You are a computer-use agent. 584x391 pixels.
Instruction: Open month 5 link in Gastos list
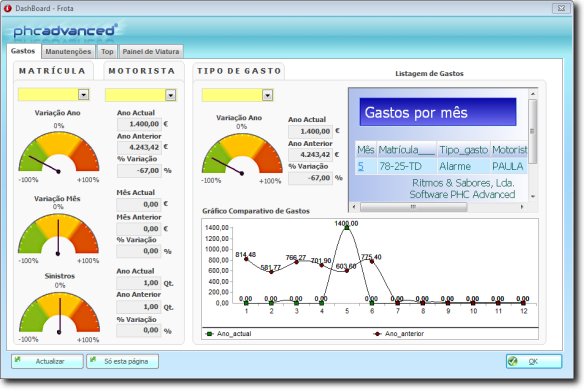361,166
